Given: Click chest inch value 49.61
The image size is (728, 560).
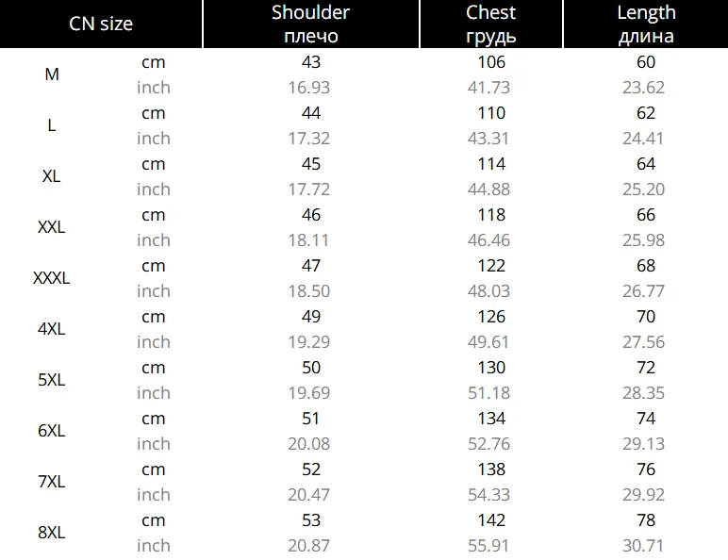Looking at the screenshot, I should pos(491,342).
